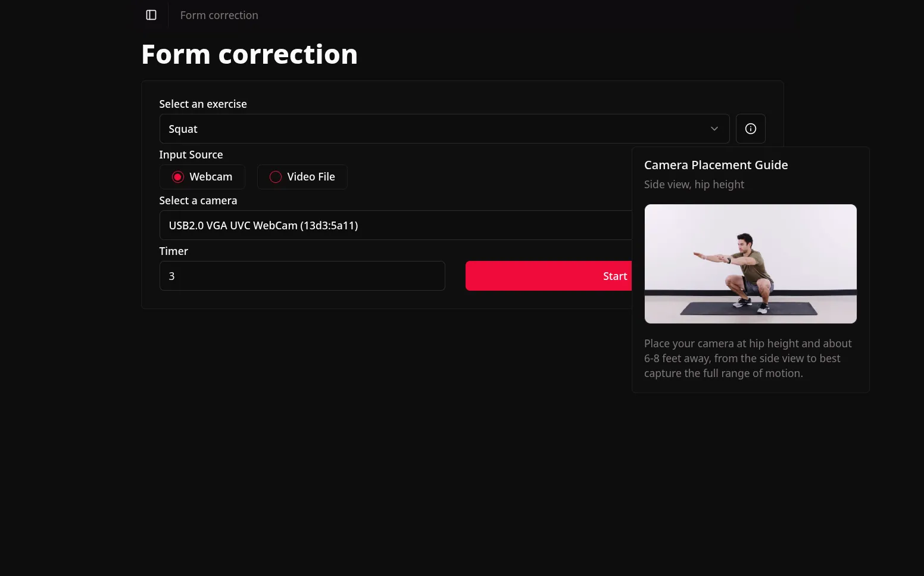This screenshot has height=576, width=924.
Task: Click the Video File radio circle icon
Action: tap(275, 176)
